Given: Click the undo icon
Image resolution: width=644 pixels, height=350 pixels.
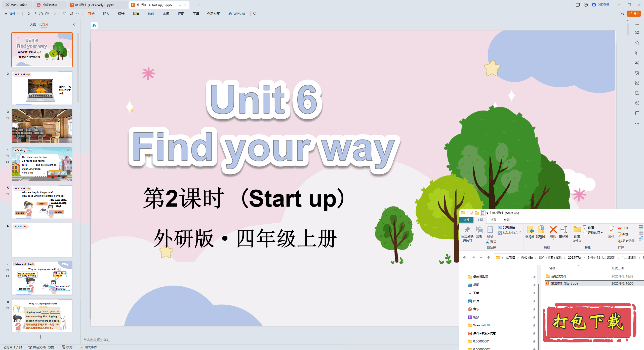Looking at the screenshot, I should (54, 14).
